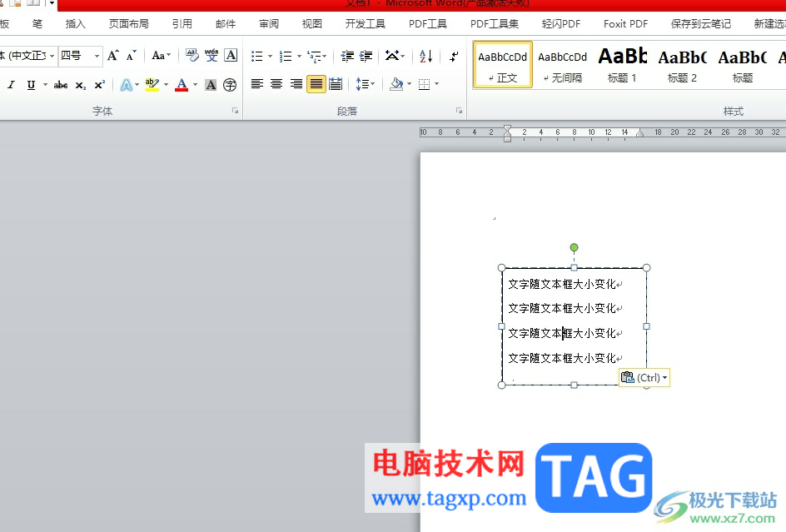
Task: Toggle superscript formatting
Action: tap(100, 85)
